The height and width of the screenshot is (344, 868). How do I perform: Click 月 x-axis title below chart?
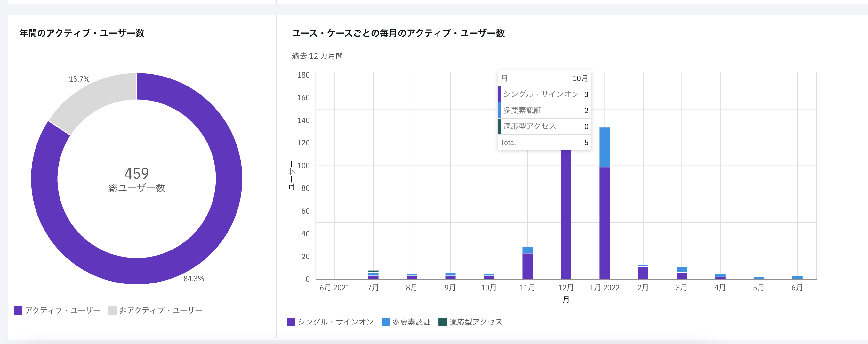coord(566,299)
